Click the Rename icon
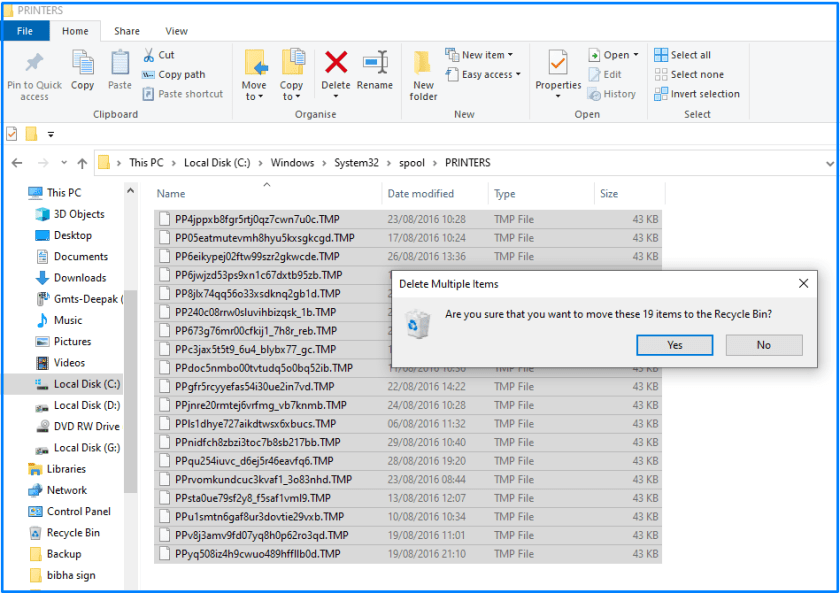This screenshot has width=840, height=593. point(375,63)
